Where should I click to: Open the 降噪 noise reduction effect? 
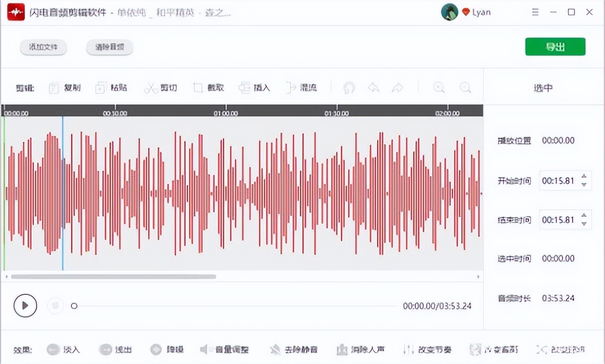coord(166,349)
